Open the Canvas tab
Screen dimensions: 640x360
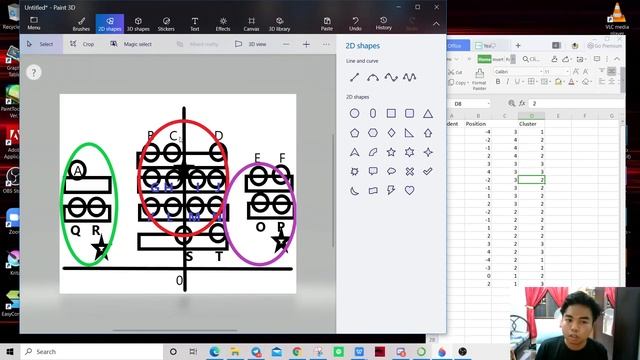pyautogui.click(x=251, y=24)
